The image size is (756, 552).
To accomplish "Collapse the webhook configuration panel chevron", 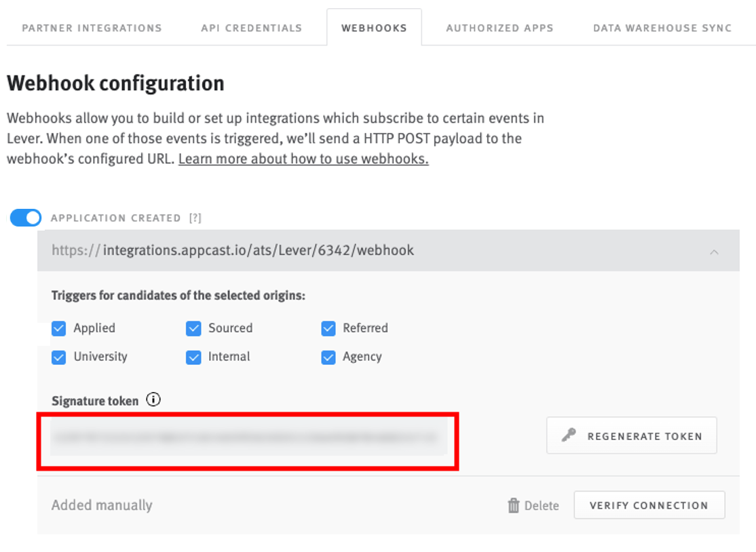I will pos(714,251).
